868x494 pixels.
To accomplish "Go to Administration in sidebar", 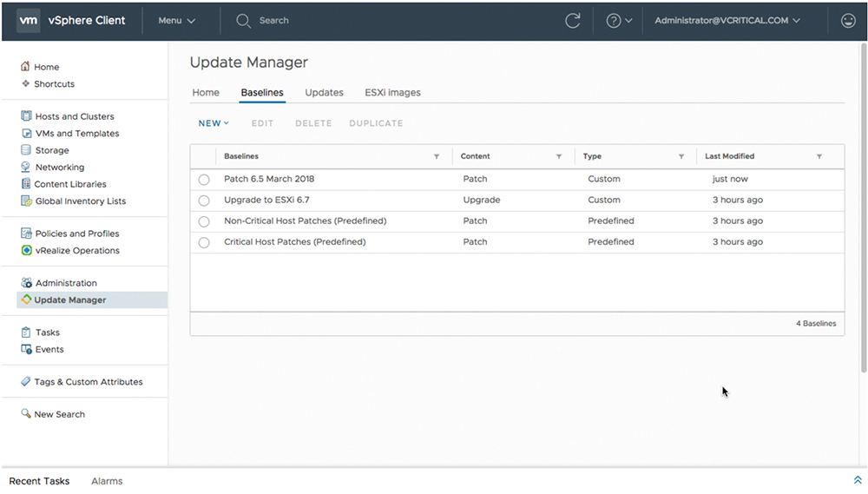I will pyautogui.click(x=66, y=283).
